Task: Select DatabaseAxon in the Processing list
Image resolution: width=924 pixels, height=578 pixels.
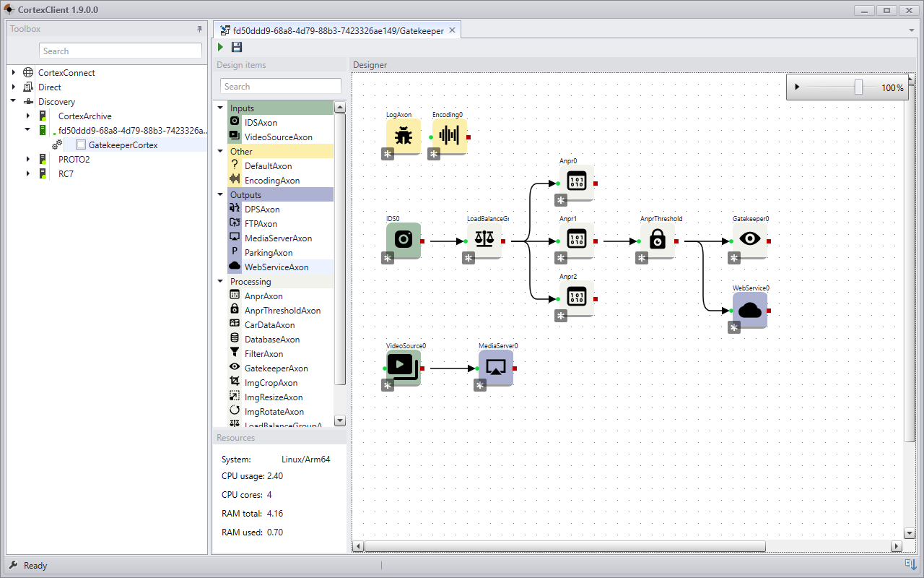Action: (x=272, y=340)
